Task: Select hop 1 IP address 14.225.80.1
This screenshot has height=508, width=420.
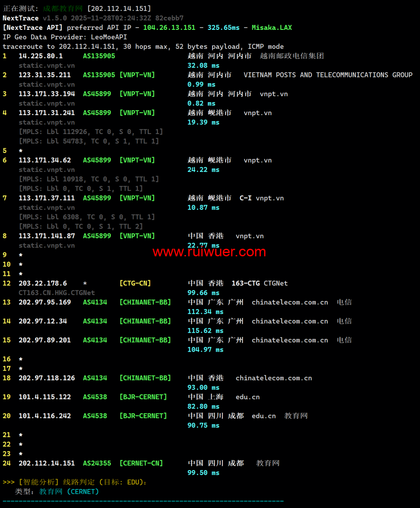Action: [40, 56]
